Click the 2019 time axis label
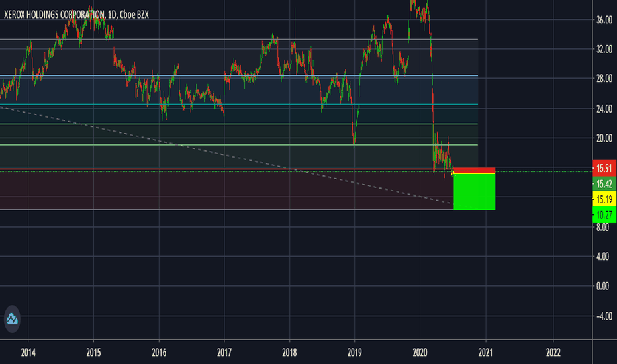Image resolution: width=617 pixels, height=364 pixels. point(355,353)
